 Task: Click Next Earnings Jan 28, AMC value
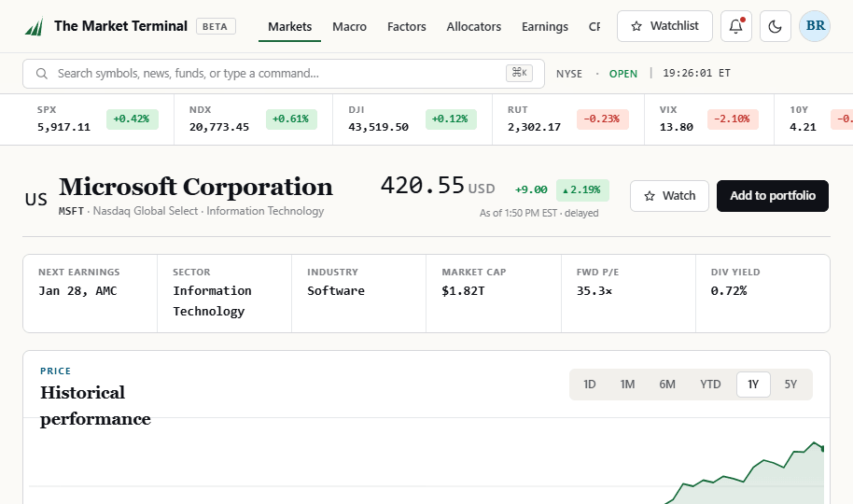pos(77,291)
